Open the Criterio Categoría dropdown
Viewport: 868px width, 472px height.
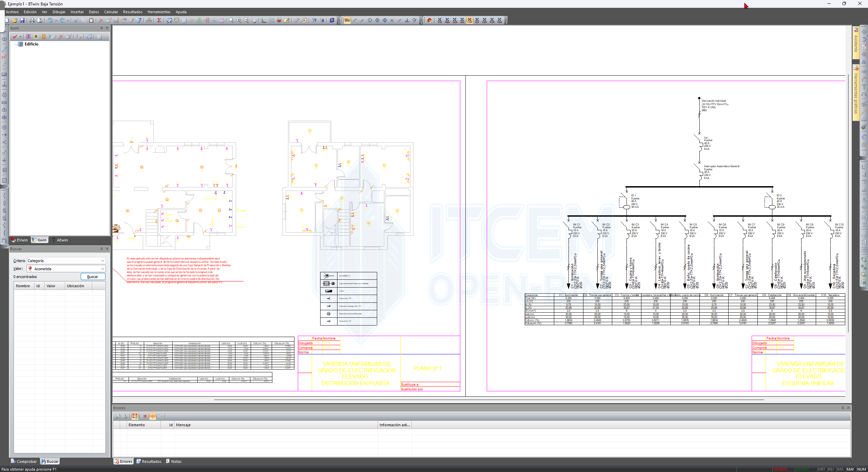pos(102,261)
